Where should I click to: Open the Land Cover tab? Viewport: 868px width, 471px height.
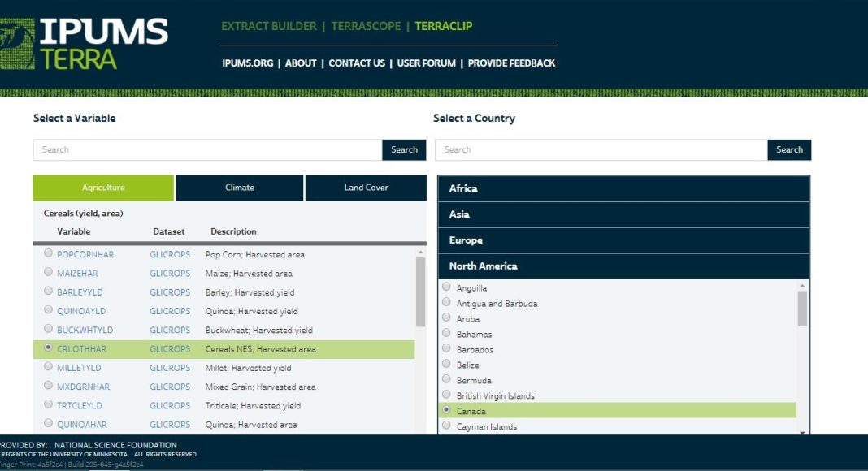click(x=366, y=188)
